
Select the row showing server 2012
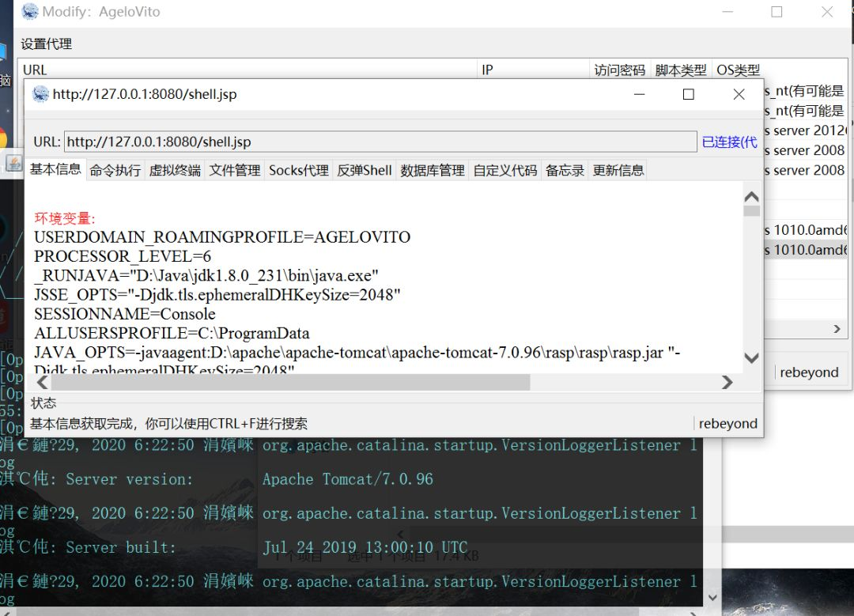point(806,130)
